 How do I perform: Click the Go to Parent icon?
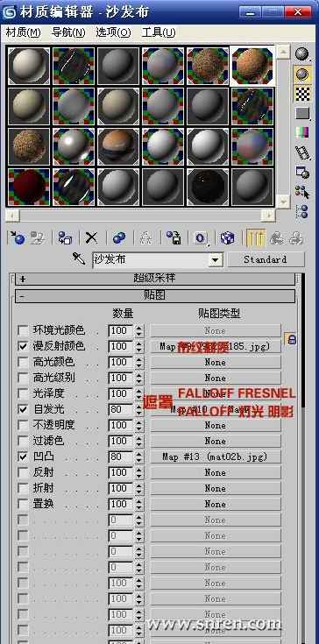(277, 237)
